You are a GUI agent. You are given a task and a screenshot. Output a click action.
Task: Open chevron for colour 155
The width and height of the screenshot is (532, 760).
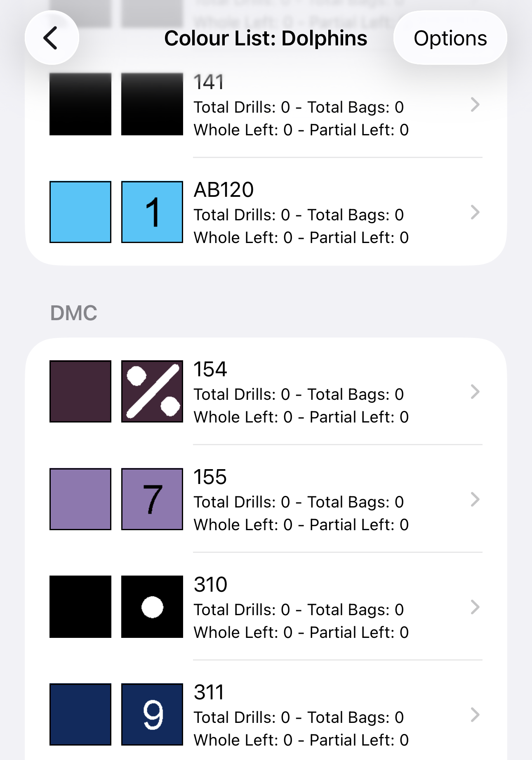tap(475, 499)
